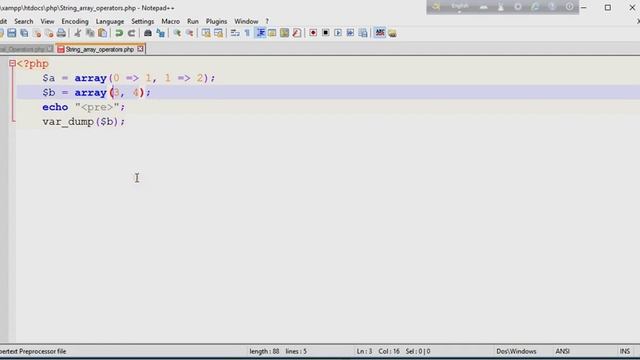
Task: Open the Settings menu
Action: click(142, 21)
